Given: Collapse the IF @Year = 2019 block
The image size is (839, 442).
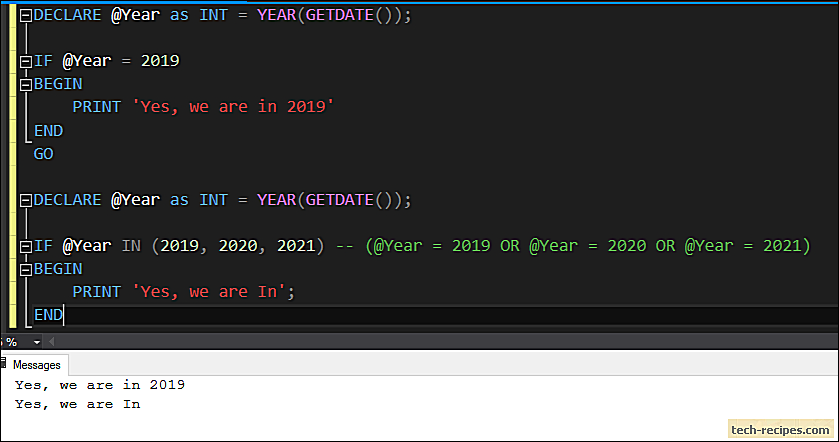Looking at the screenshot, I should click(25, 62).
